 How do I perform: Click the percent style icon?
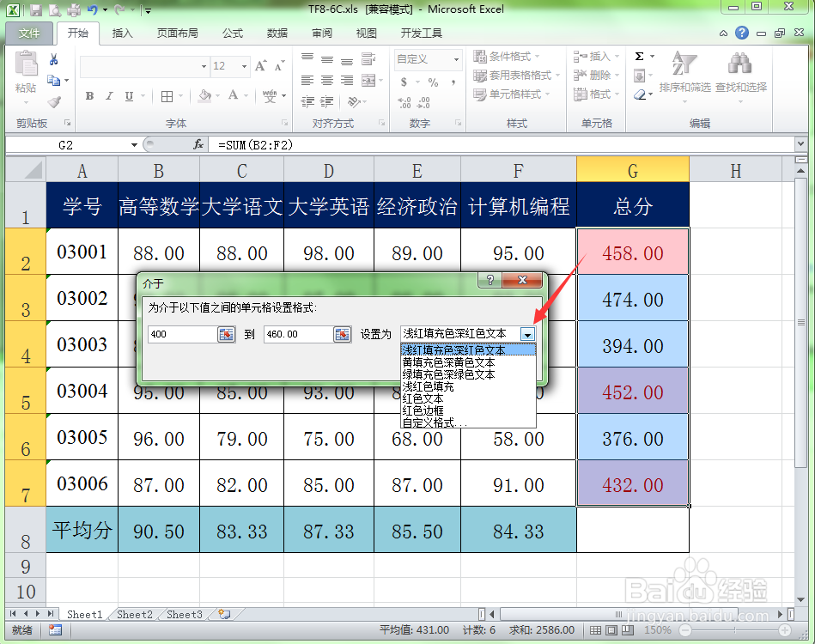[x=433, y=82]
